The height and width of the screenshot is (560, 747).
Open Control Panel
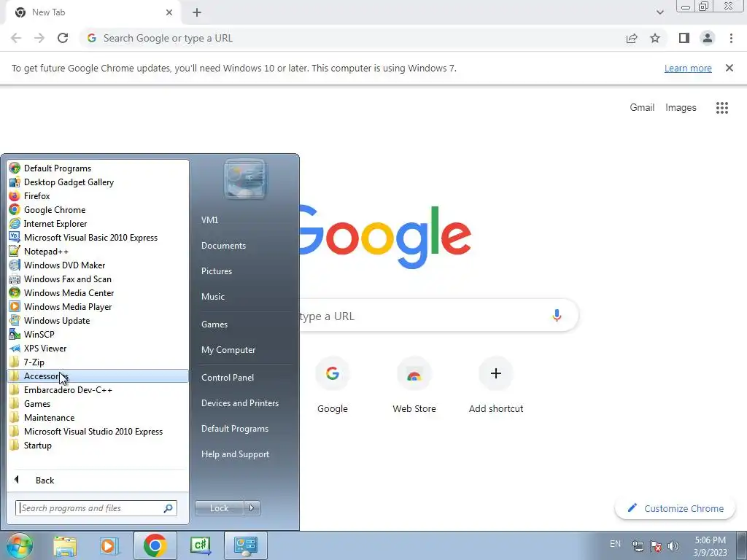(x=228, y=378)
